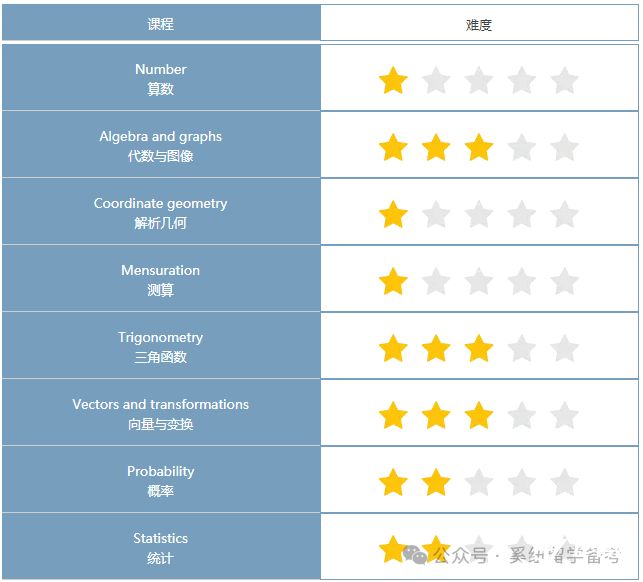Click fourth star in Trigonometry row
The image size is (643, 582).
coord(522,348)
